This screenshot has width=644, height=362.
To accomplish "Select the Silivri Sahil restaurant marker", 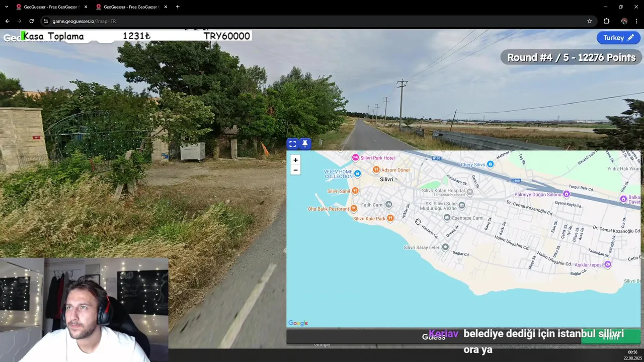I will tap(355, 191).
